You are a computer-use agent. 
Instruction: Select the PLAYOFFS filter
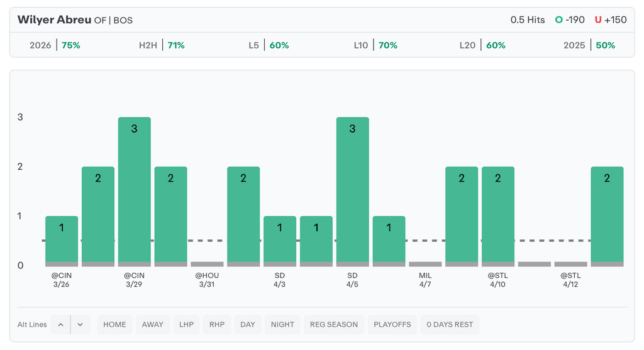pos(392,324)
